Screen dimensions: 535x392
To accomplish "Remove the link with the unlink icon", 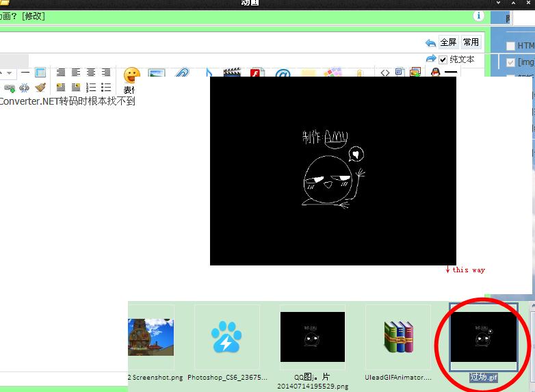I will 24,88.
